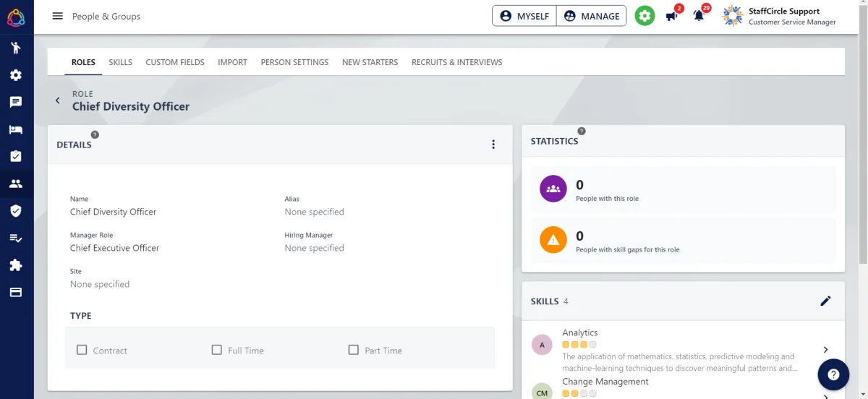The width and height of the screenshot is (868, 399).
Task: Open the StaffCircle Support profile avatar
Action: (732, 16)
